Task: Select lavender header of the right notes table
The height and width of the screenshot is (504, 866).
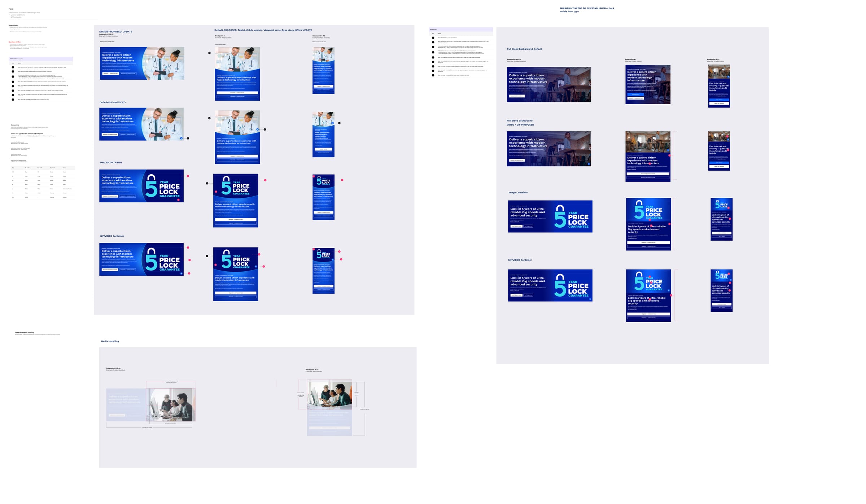Action: point(461,29)
